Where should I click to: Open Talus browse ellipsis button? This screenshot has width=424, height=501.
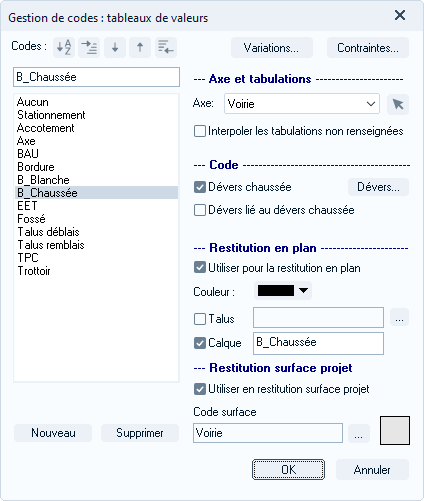tap(399, 318)
